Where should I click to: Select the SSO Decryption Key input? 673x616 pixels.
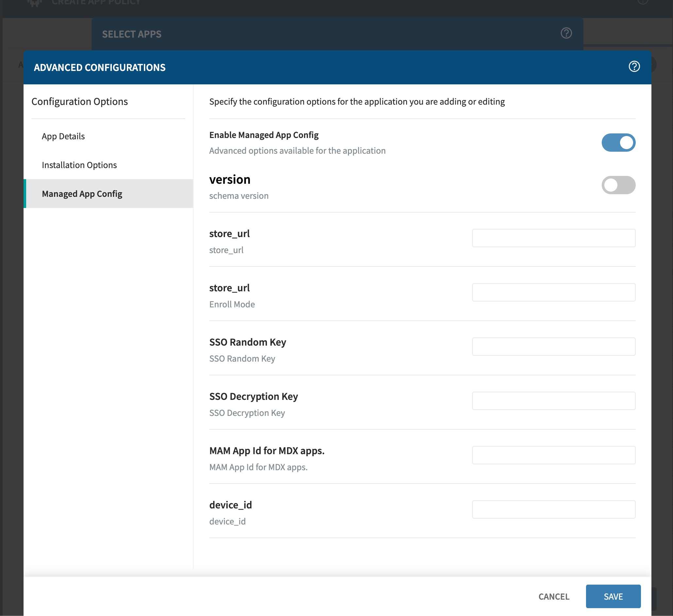554,401
